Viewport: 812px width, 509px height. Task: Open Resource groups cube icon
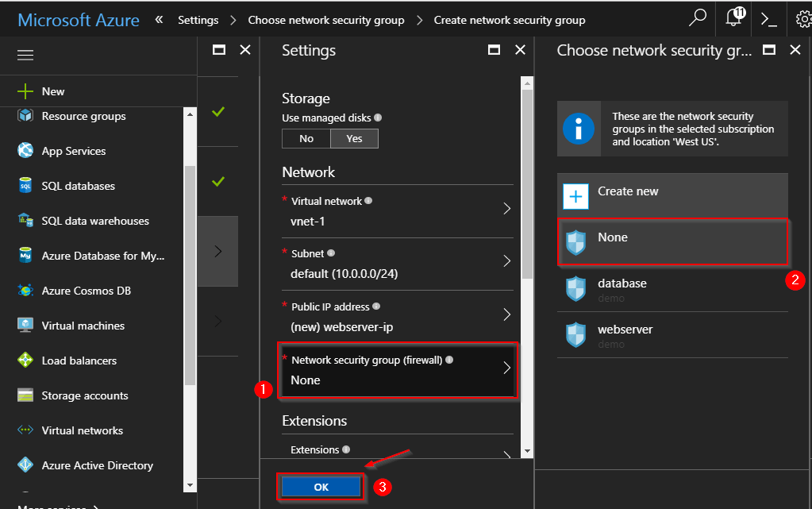25,115
